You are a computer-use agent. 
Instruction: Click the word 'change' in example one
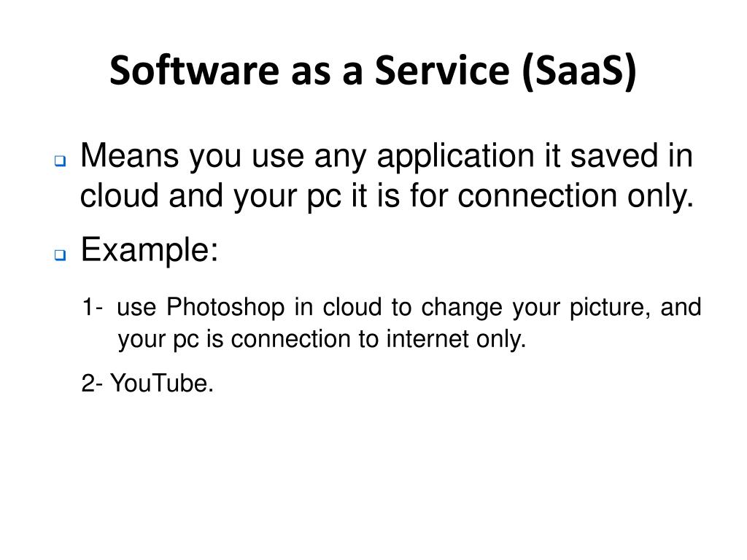click(462, 309)
